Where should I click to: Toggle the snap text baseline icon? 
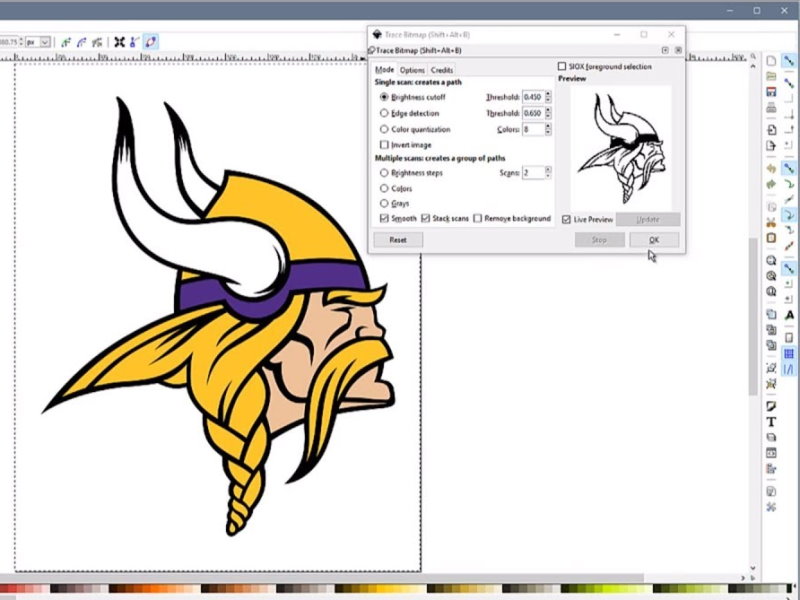click(x=789, y=315)
